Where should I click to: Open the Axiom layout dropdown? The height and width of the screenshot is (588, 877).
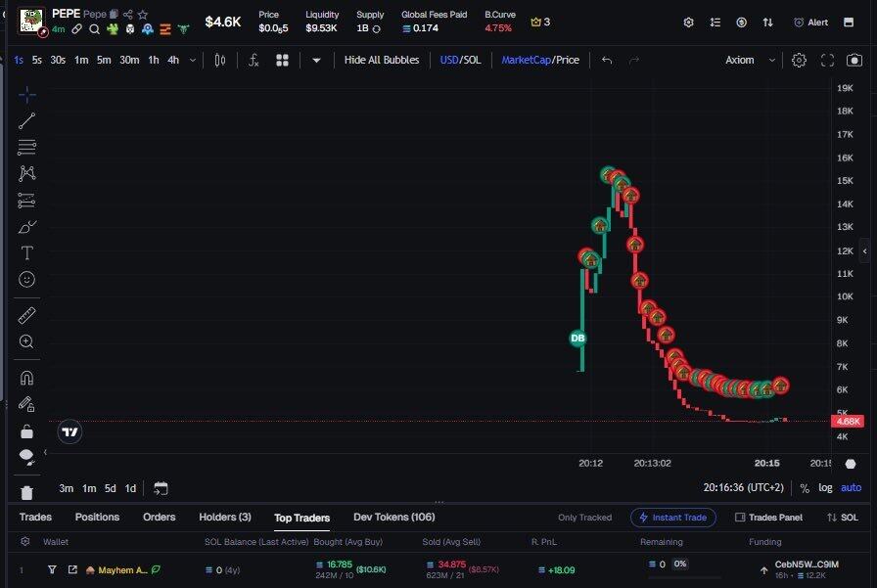750,60
